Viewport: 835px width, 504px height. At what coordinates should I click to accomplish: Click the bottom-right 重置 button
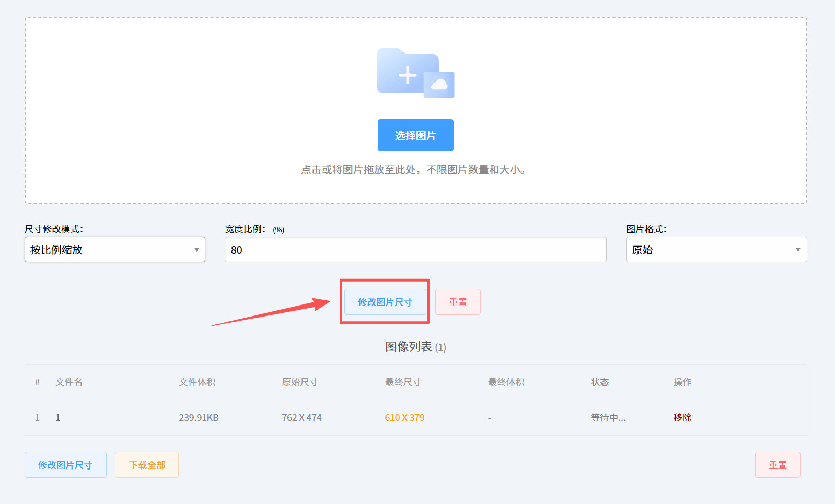point(778,465)
